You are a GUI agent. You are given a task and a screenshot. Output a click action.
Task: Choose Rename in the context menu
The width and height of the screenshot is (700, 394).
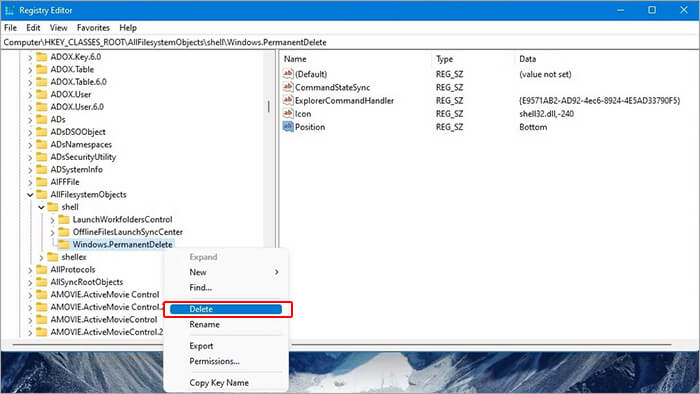pos(226,324)
